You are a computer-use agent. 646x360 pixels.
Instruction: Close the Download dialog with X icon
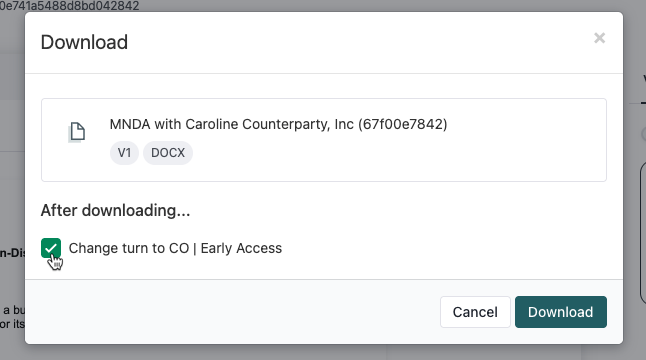tap(599, 38)
